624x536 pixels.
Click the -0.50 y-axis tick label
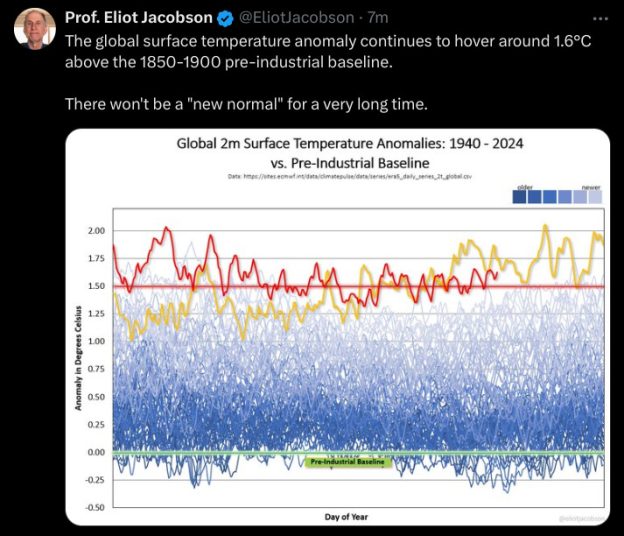(94, 508)
